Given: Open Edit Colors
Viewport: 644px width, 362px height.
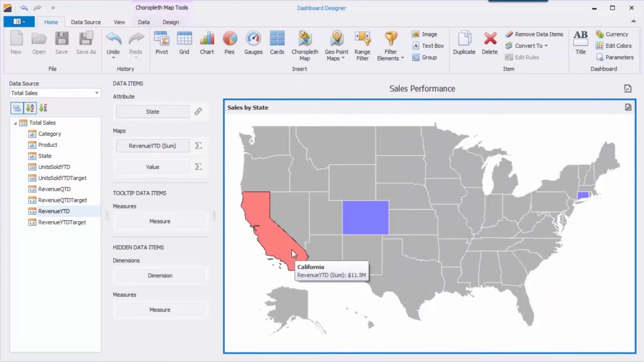Looking at the screenshot, I should coord(613,46).
